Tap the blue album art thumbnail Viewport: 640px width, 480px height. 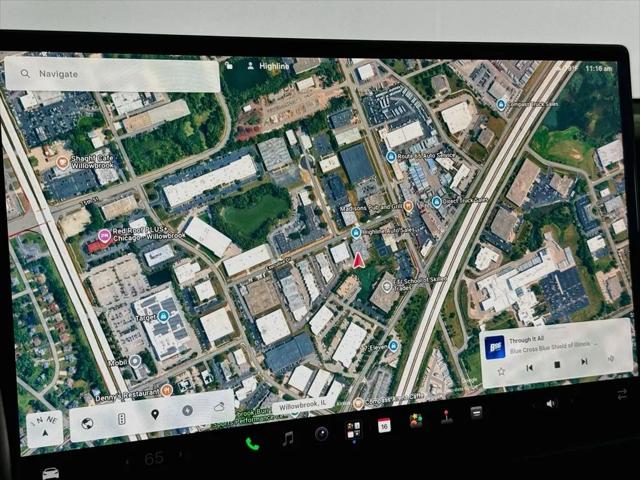point(495,347)
